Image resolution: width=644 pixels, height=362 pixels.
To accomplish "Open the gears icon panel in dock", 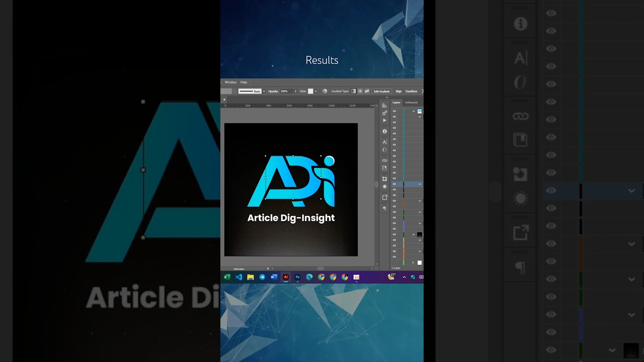I will click(x=384, y=113).
